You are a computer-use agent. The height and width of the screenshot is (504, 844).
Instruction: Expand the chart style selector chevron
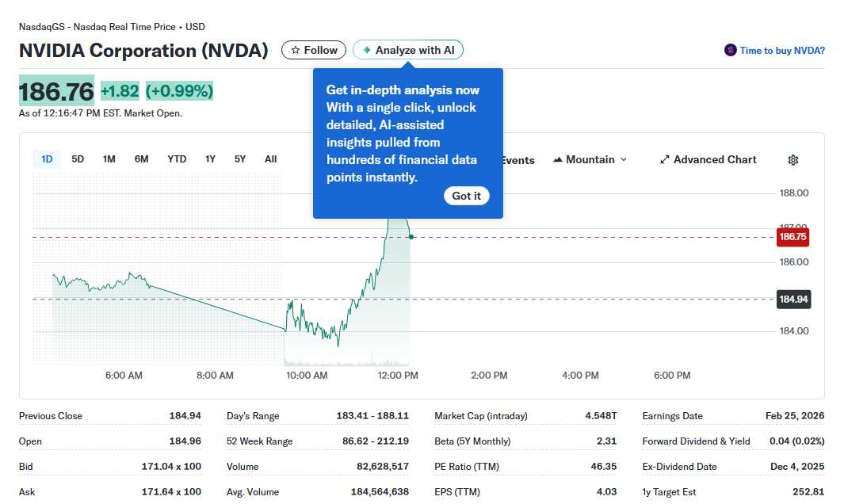tap(625, 159)
